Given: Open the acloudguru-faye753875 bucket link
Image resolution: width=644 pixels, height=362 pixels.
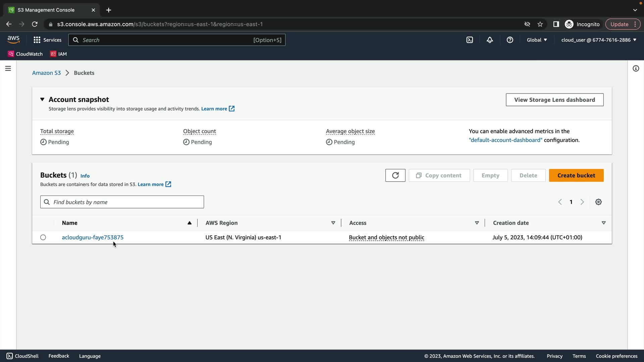Looking at the screenshot, I should pos(93,237).
